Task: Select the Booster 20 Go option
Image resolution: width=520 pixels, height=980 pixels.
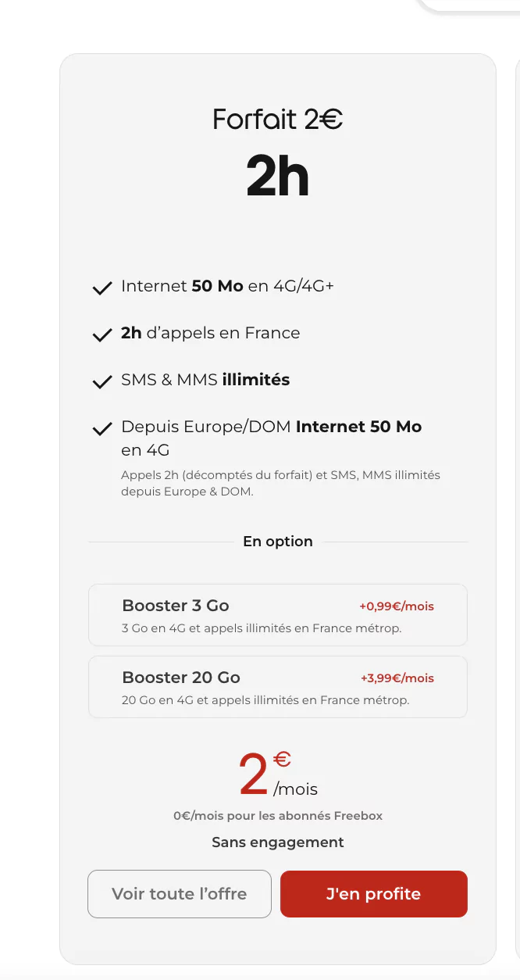Action: tap(277, 687)
